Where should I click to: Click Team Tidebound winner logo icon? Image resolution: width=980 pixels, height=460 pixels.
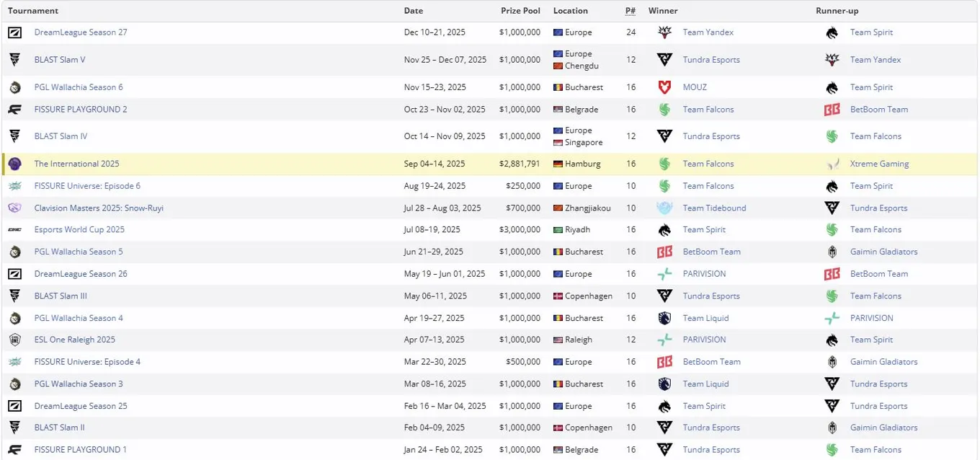click(664, 208)
